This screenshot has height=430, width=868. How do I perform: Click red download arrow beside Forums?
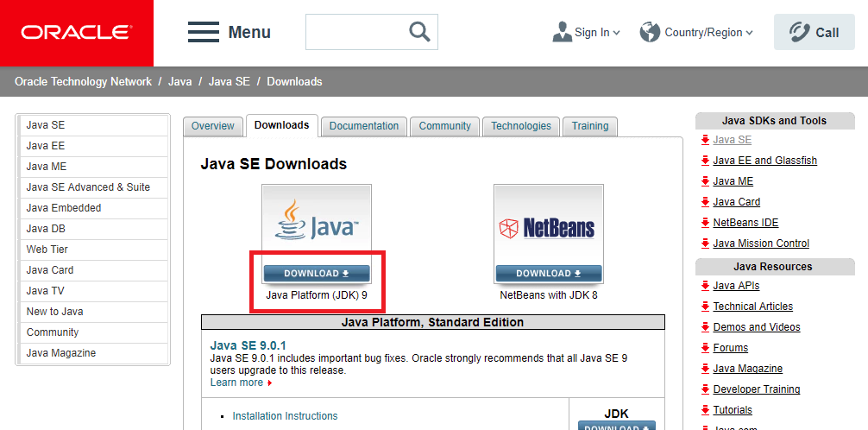click(705, 348)
